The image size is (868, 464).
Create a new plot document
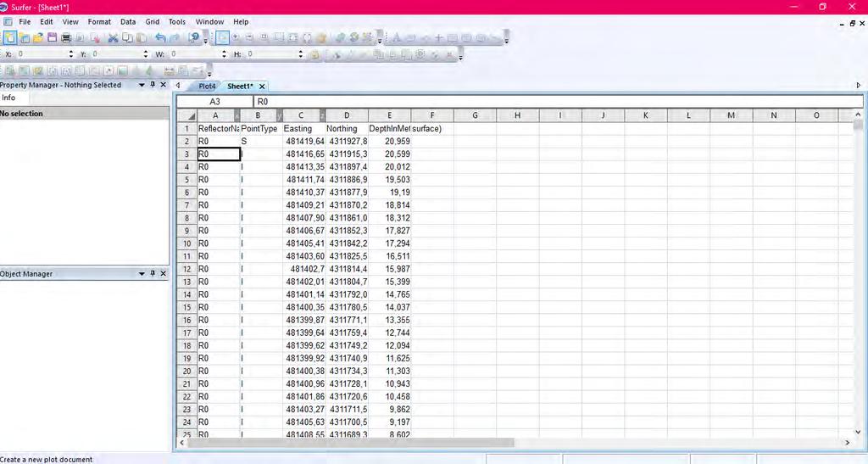click(x=10, y=37)
